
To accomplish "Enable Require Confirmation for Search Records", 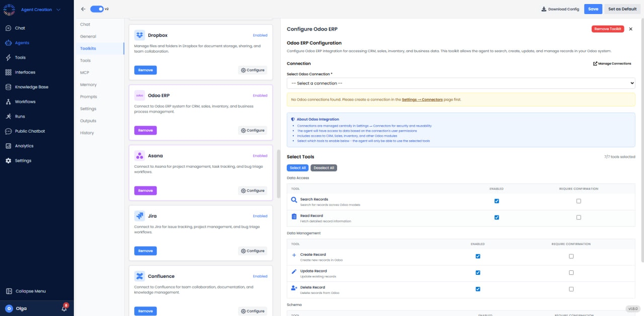I will [x=579, y=200].
